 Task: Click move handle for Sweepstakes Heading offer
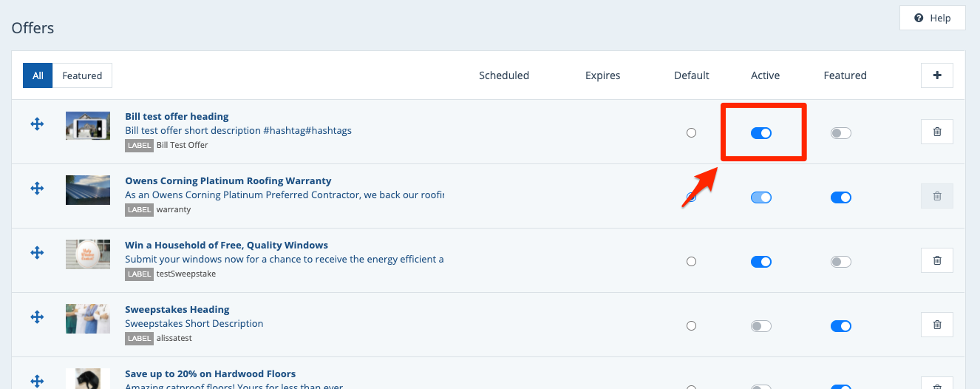coord(37,317)
